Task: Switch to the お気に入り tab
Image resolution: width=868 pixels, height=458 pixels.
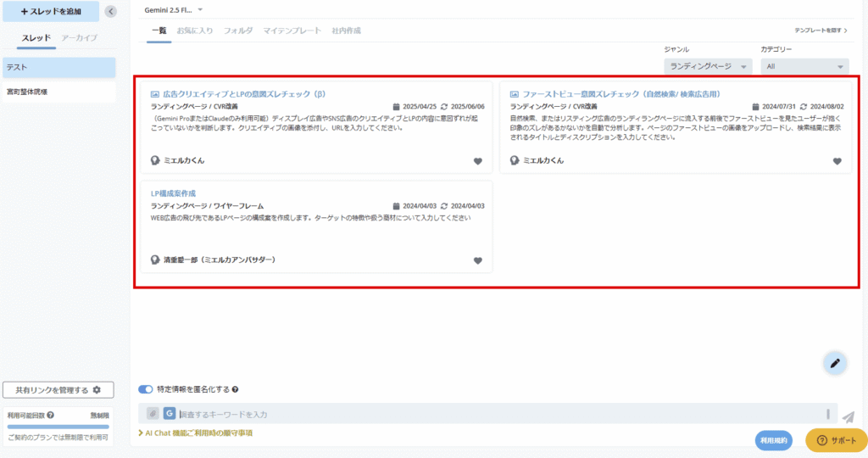Action: 195,31
